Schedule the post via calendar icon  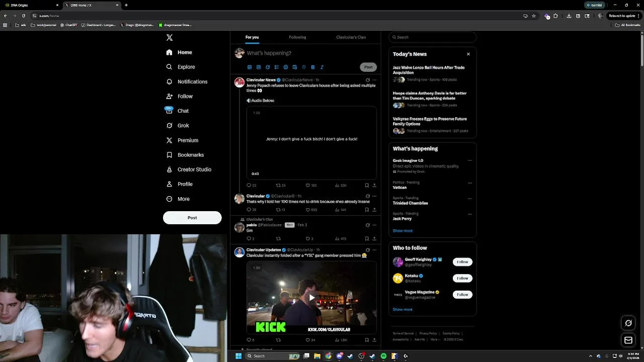pos(295,67)
